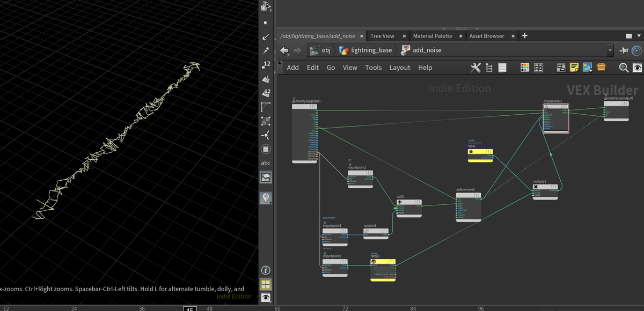Toggle point trails display
This screenshot has width=644, height=311.
point(266,51)
